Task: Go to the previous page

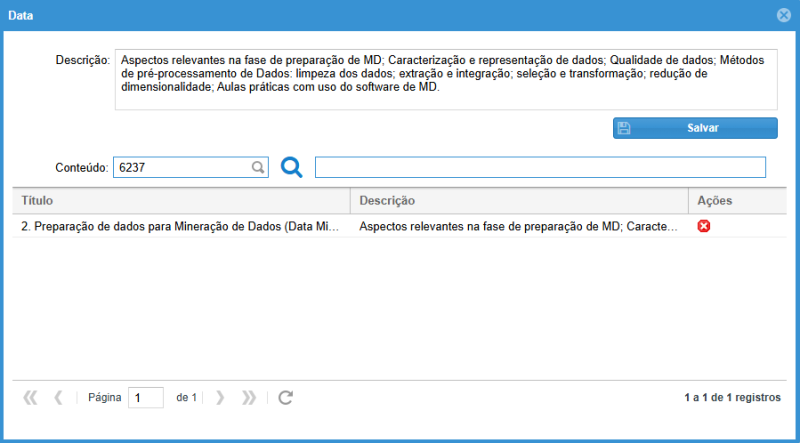Action: point(58,397)
